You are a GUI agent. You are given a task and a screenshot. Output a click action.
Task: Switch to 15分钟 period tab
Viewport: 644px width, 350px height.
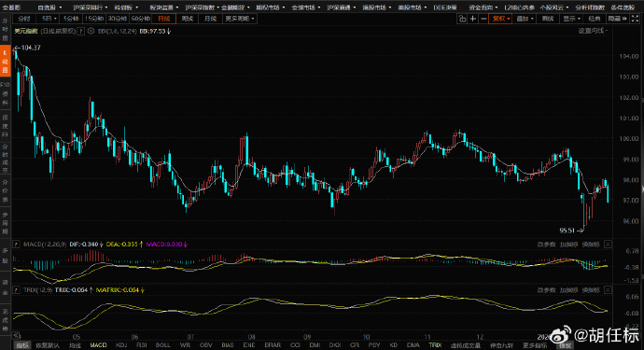point(93,19)
